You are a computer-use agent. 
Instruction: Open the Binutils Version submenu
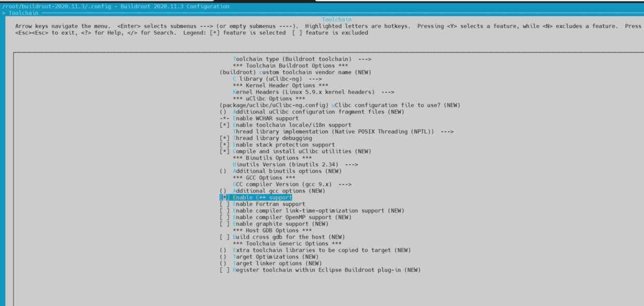pyautogui.click(x=296, y=165)
